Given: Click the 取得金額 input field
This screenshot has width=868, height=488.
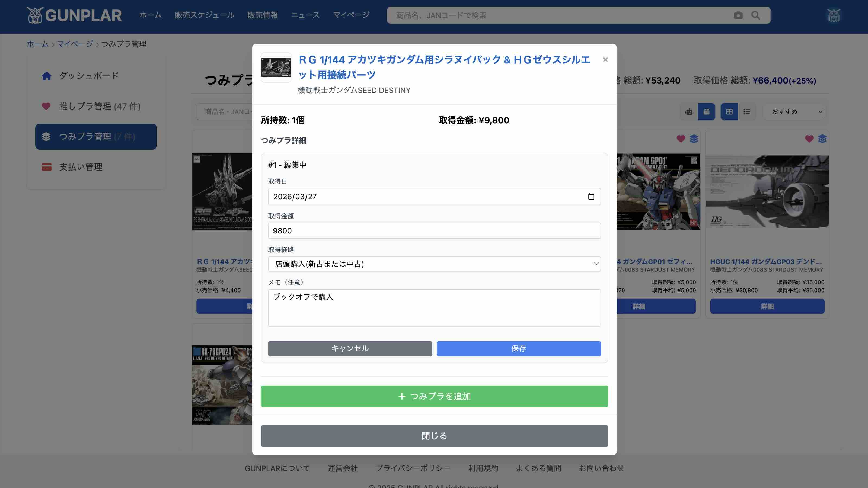Looking at the screenshot, I should coord(434,231).
